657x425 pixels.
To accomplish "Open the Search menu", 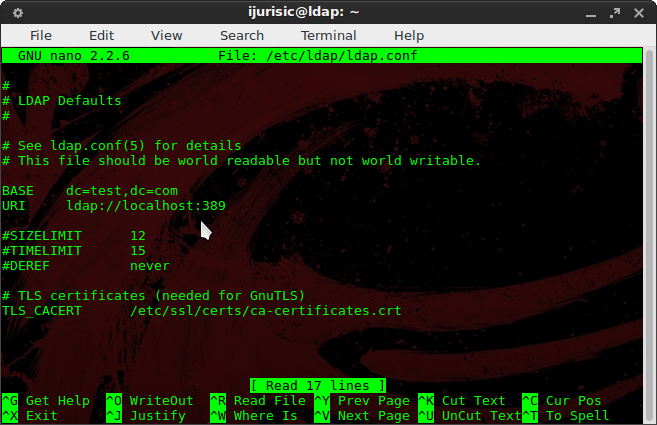I will pos(242,36).
